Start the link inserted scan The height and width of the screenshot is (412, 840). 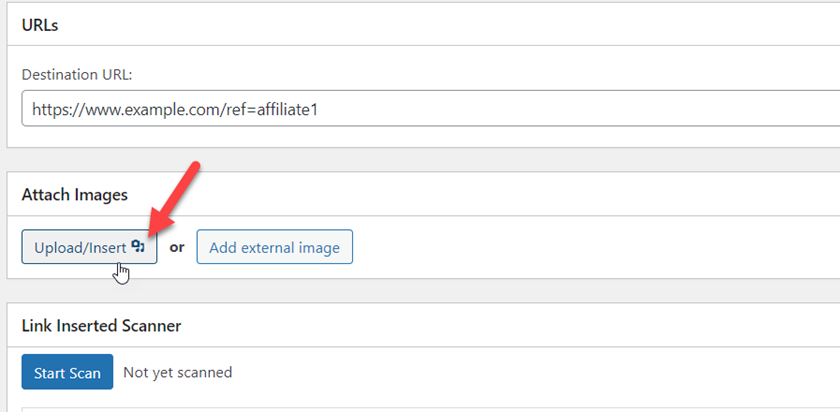point(68,372)
